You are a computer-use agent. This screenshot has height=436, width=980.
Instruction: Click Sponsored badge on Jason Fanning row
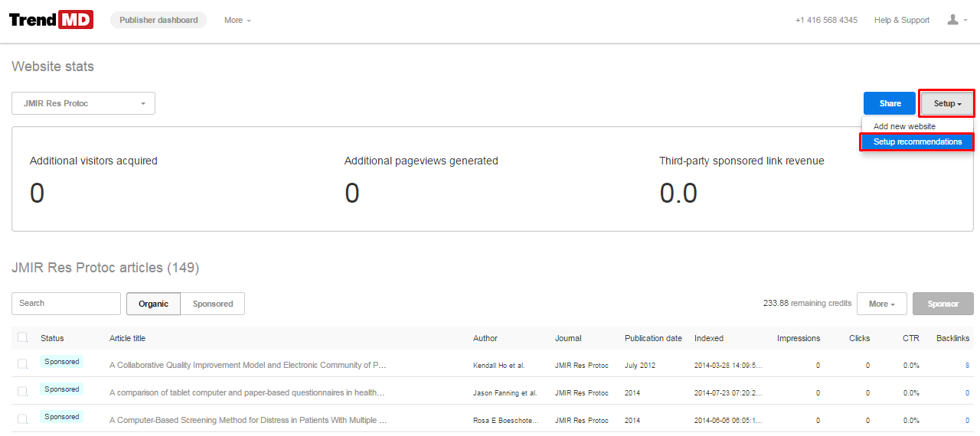pos(61,389)
